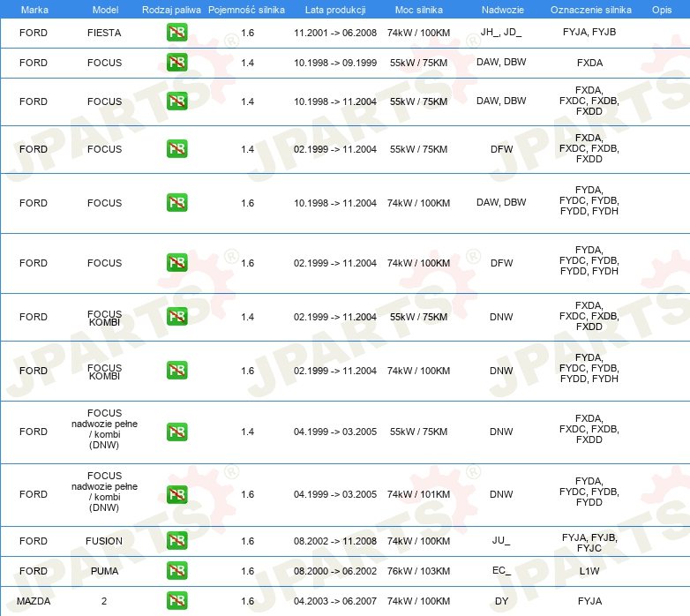Click 'FOCUS nadwozie pełne / kombi (DNW)' in 1.6 row
690x616 pixels.
point(104,492)
